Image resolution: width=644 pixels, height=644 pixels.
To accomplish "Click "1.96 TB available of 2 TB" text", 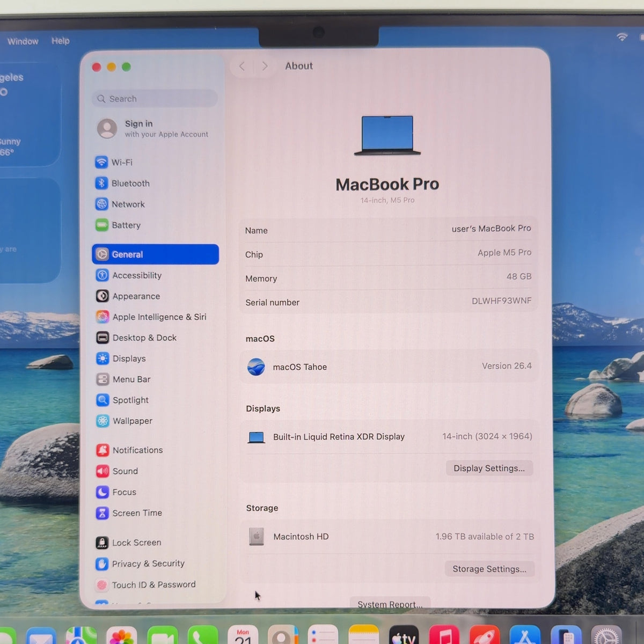I will coord(485,537).
